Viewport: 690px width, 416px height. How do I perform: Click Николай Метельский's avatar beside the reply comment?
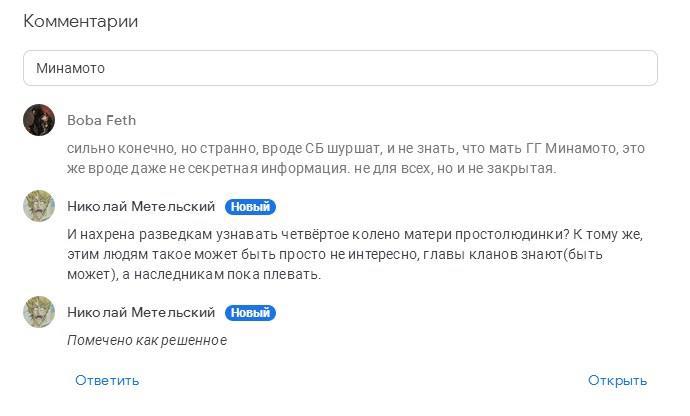(x=38, y=207)
